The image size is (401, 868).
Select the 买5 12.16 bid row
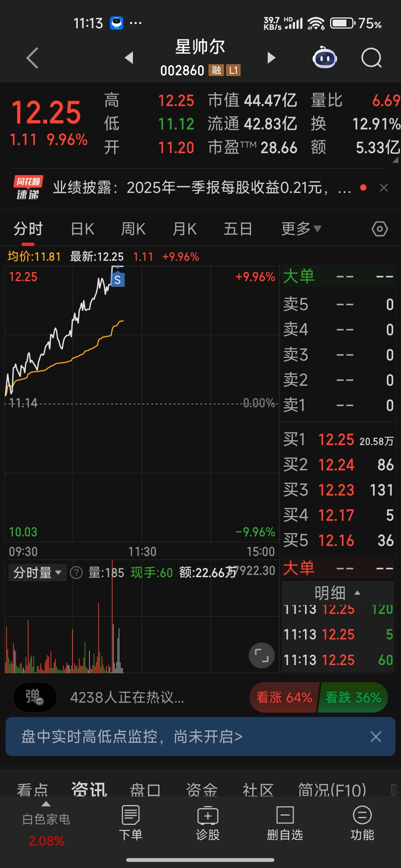(338, 540)
